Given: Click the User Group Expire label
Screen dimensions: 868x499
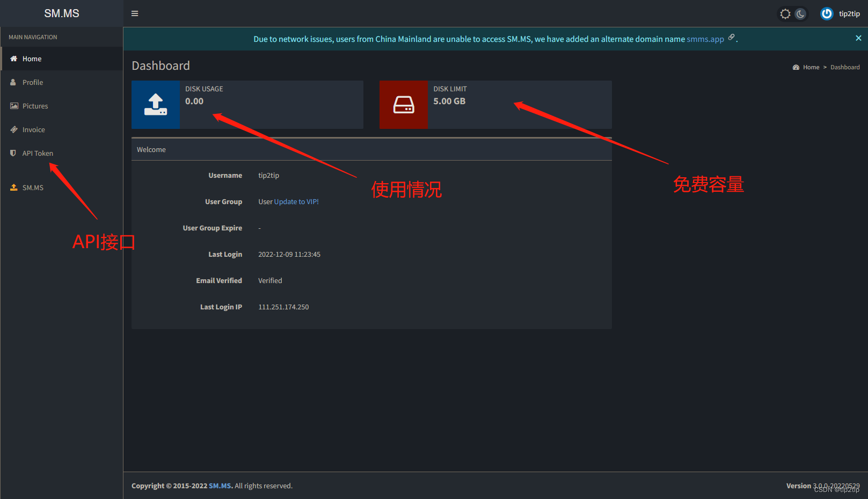Looking at the screenshot, I should (x=212, y=228).
